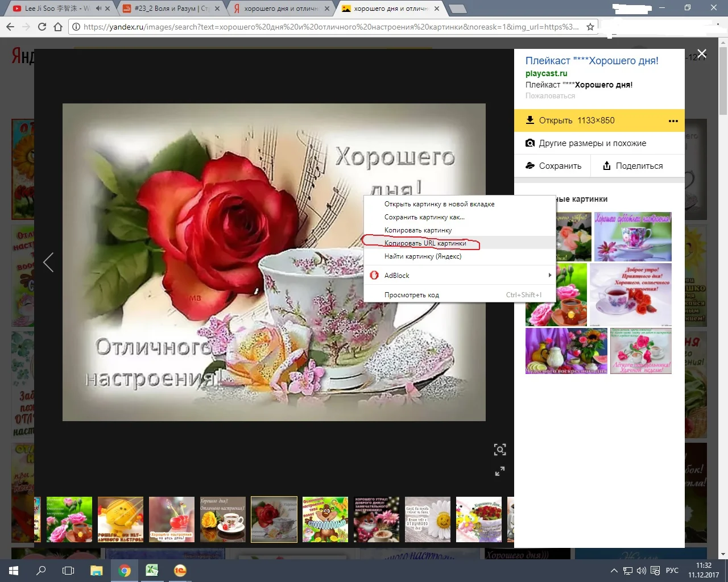Expand hidden icons in the system tray
The height and width of the screenshot is (582, 728).
pyautogui.click(x=614, y=570)
